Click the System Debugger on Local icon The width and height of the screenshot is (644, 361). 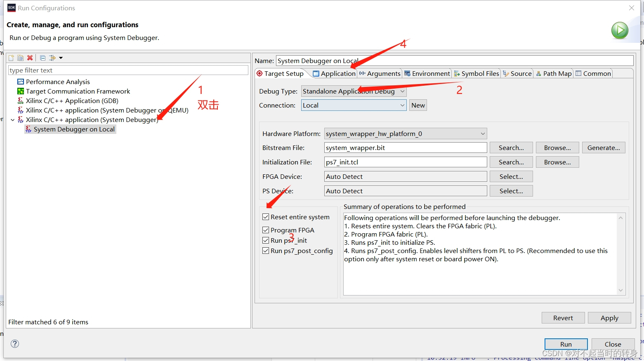tap(28, 129)
